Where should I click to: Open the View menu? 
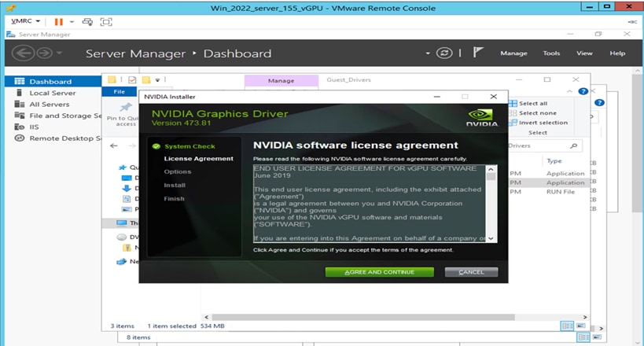click(584, 53)
